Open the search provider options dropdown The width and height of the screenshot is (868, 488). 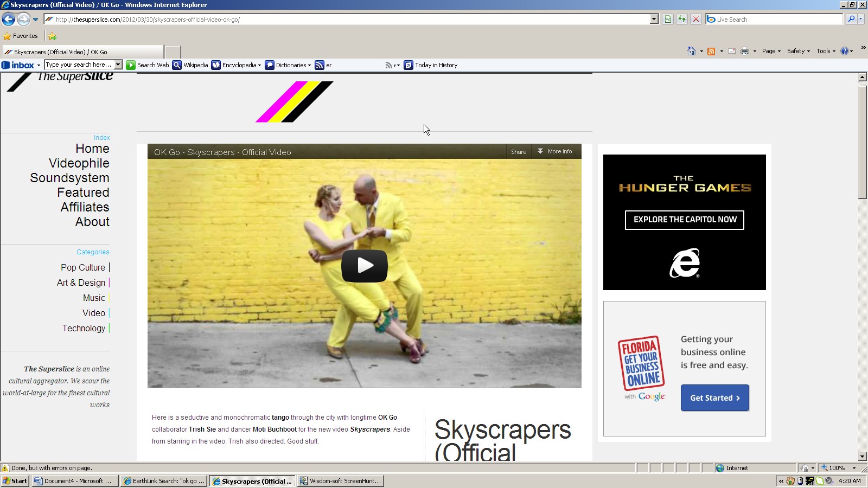tap(861, 20)
